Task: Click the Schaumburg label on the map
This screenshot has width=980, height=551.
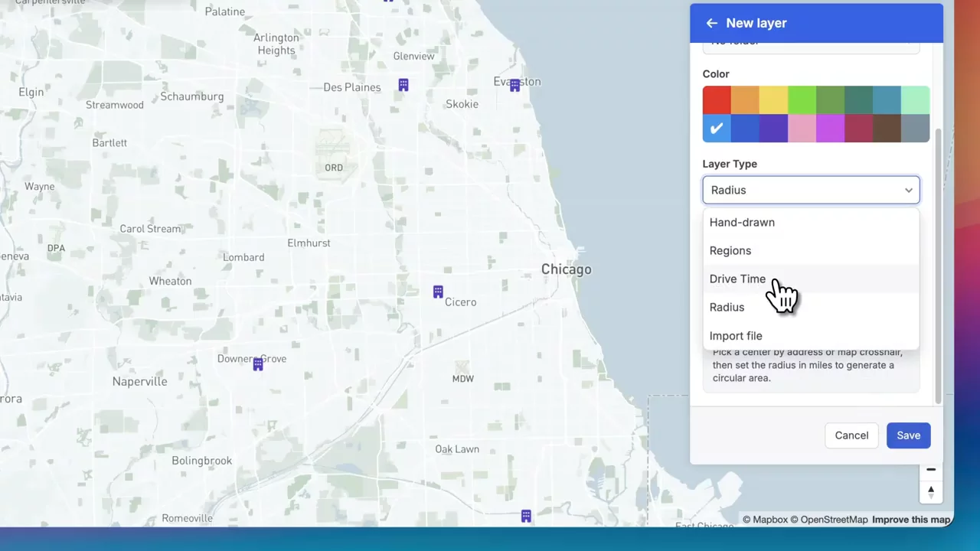Action: click(192, 96)
